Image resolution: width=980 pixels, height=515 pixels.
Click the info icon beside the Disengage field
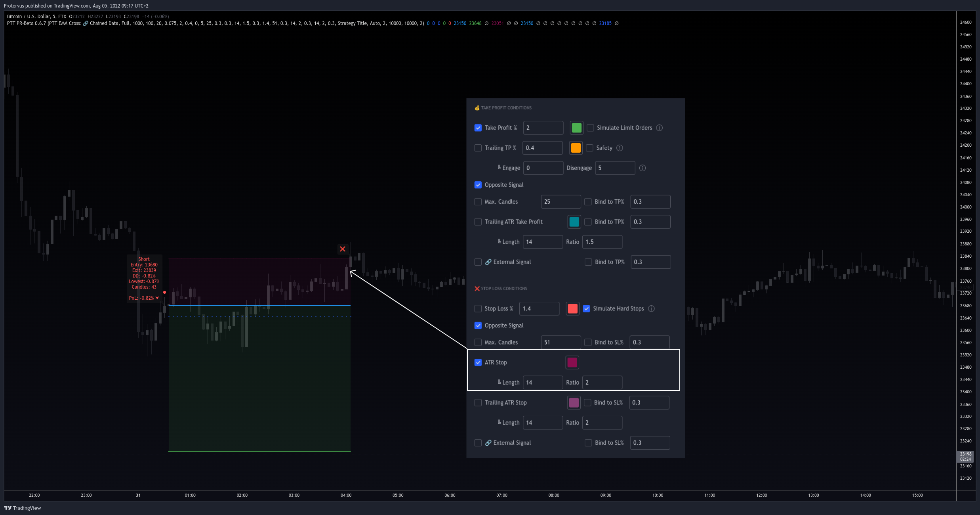coord(643,168)
